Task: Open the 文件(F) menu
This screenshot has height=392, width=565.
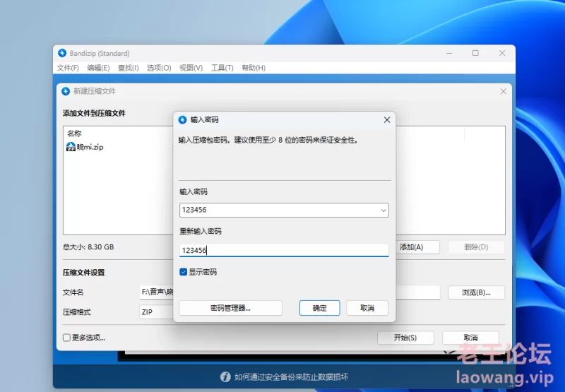Action: [x=68, y=68]
